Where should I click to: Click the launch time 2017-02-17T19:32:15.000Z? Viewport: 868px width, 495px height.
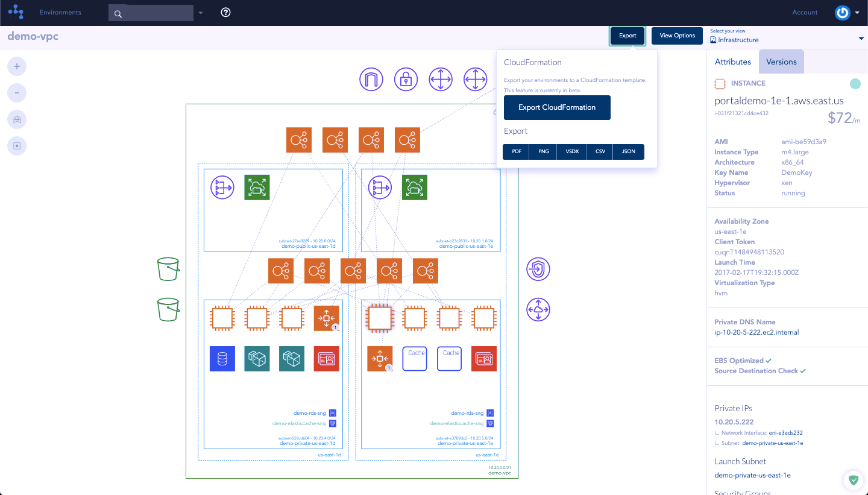756,273
